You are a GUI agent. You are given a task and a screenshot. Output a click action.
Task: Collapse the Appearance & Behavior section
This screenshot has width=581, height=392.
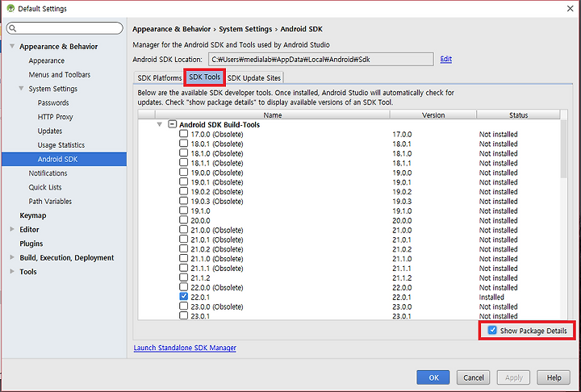(x=12, y=46)
